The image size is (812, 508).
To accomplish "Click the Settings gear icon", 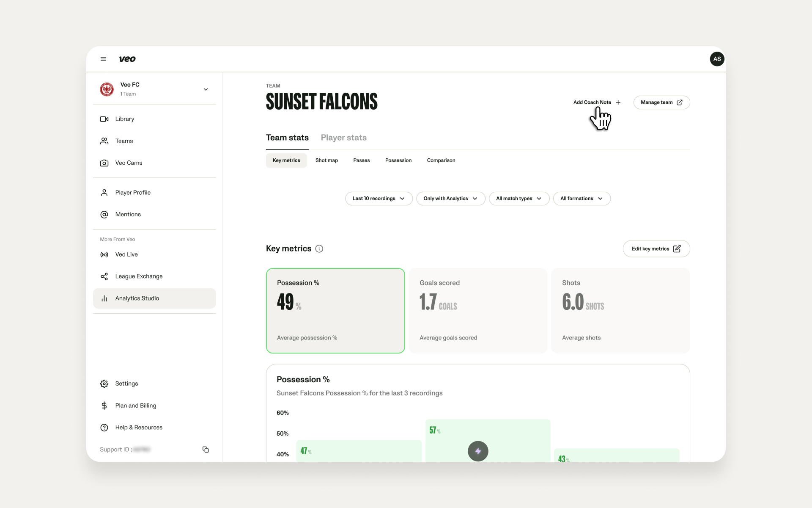I will [x=104, y=384].
